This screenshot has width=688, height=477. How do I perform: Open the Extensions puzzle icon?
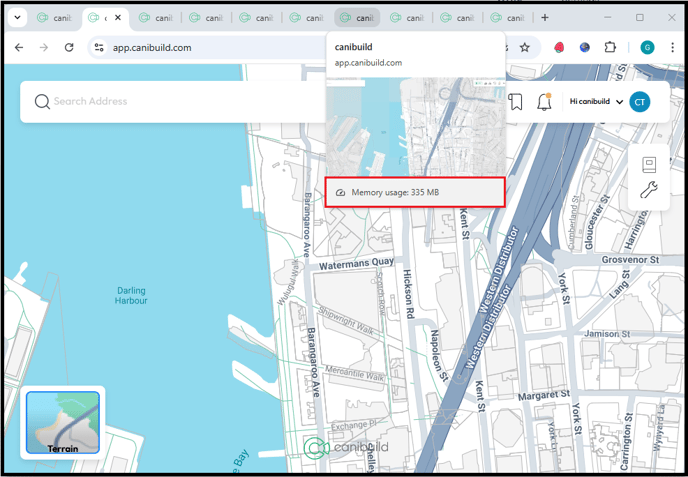610,47
